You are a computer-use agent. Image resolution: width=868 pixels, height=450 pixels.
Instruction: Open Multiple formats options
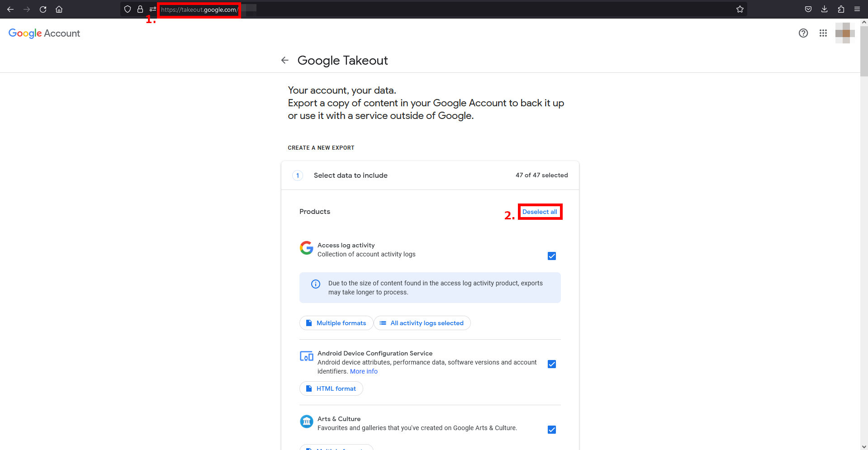coord(336,323)
